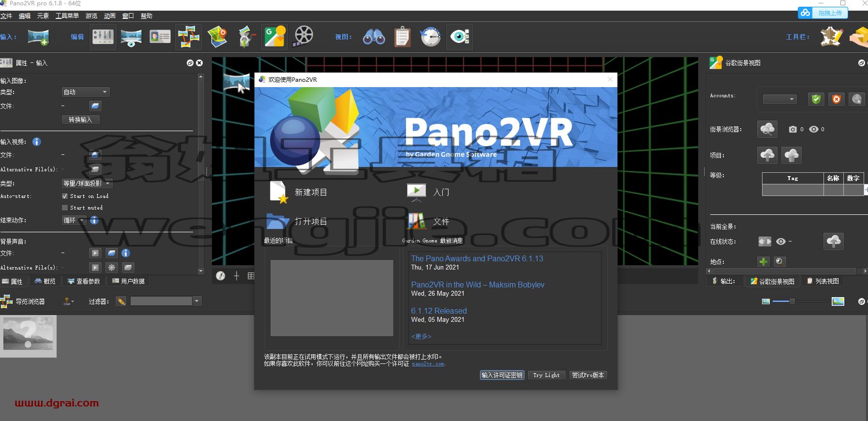Click background sound info icon

click(126, 253)
